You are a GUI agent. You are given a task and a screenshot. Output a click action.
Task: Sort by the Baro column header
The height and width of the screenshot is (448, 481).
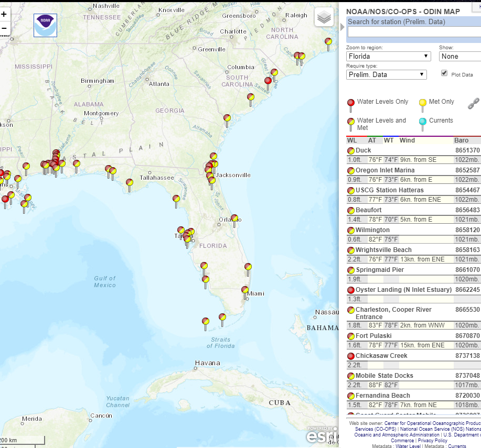point(461,140)
